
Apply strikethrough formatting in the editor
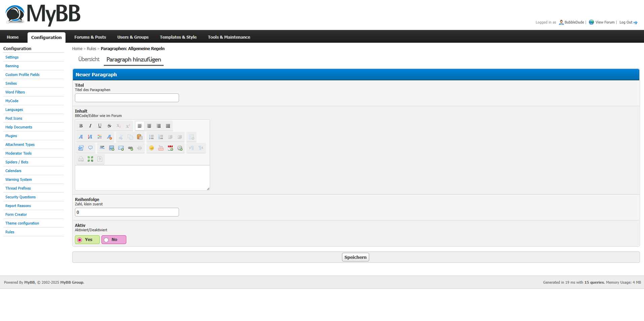[x=109, y=126]
